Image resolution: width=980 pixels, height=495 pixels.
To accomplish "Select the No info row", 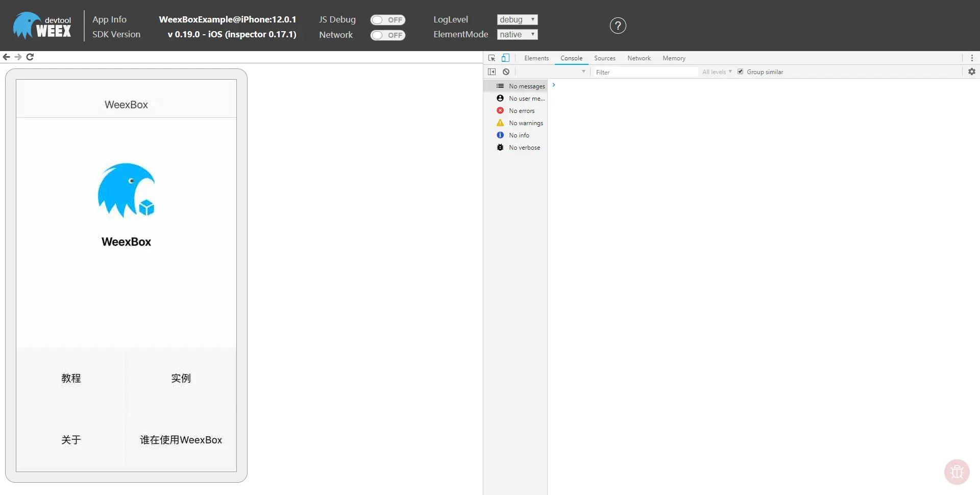I will [x=516, y=135].
